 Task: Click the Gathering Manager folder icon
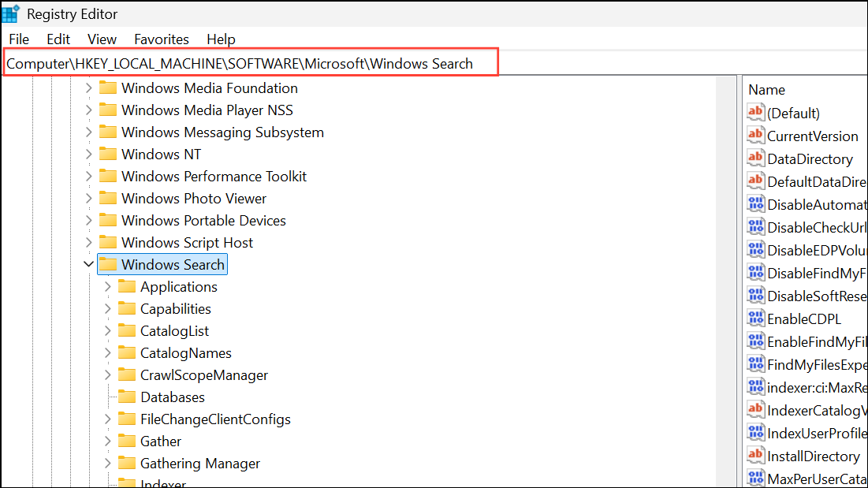point(127,463)
